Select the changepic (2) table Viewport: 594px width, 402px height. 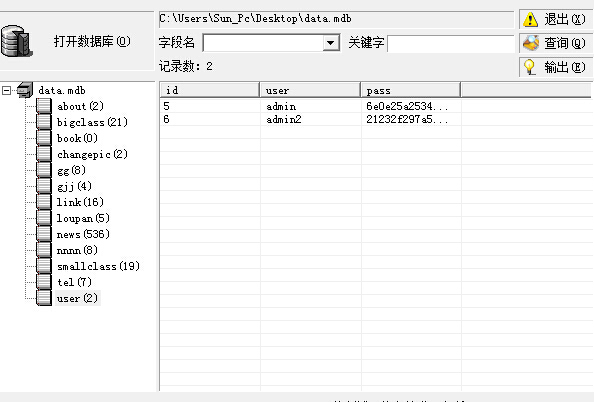tap(92, 155)
